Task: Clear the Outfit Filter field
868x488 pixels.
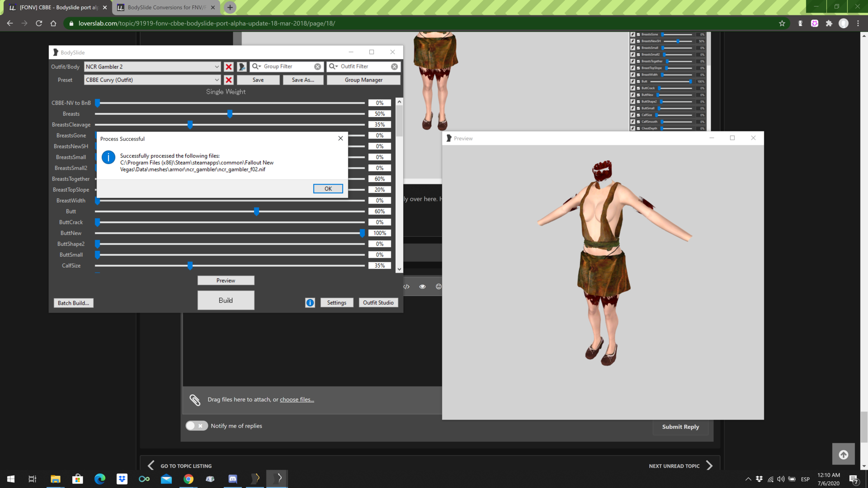Action: [x=395, y=67]
